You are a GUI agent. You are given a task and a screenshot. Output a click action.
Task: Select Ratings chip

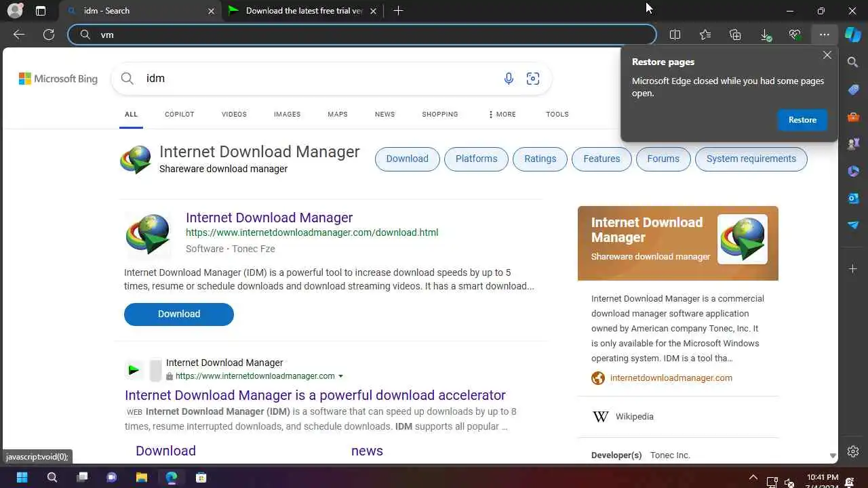tap(540, 159)
